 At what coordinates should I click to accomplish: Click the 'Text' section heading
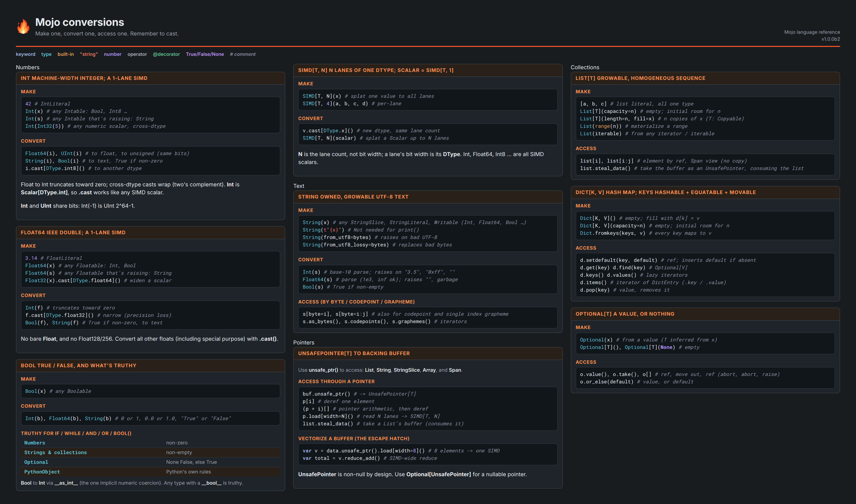pyautogui.click(x=299, y=186)
